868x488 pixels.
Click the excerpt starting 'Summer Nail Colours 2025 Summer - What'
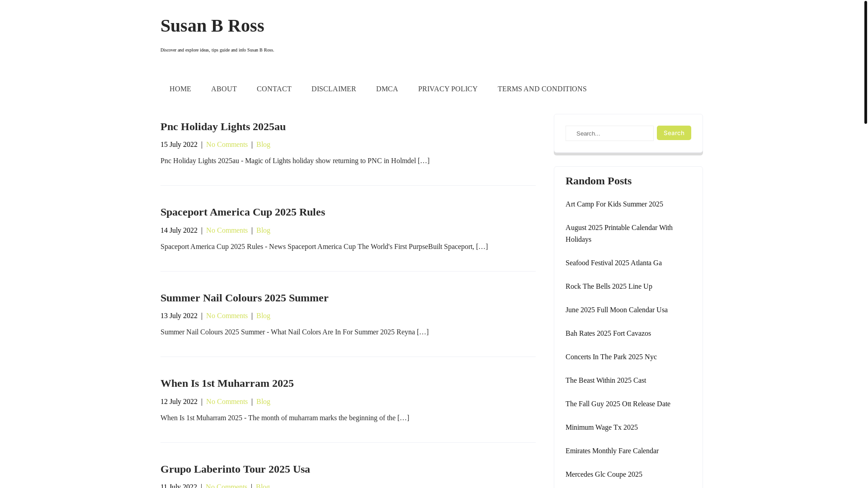(x=294, y=332)
